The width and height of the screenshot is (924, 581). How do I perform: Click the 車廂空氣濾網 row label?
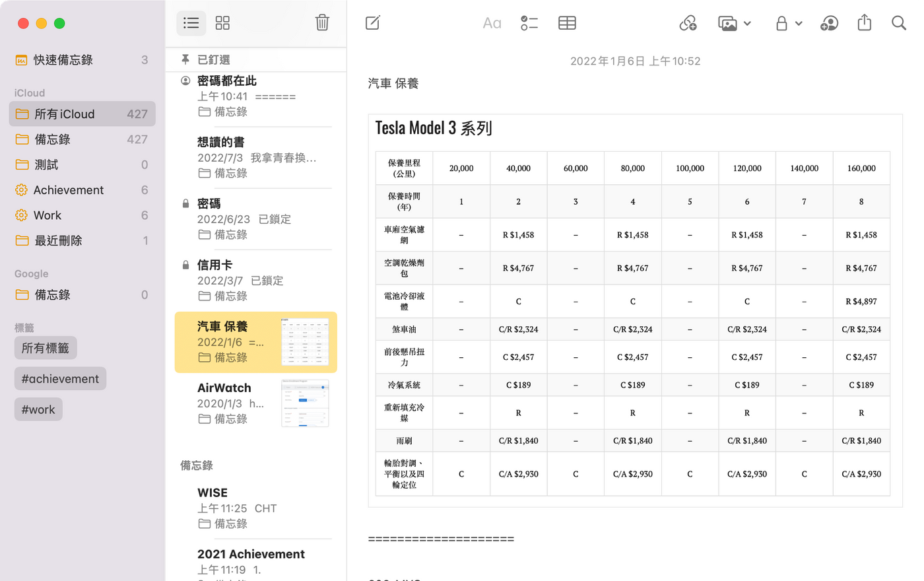[x=404, y=235]
